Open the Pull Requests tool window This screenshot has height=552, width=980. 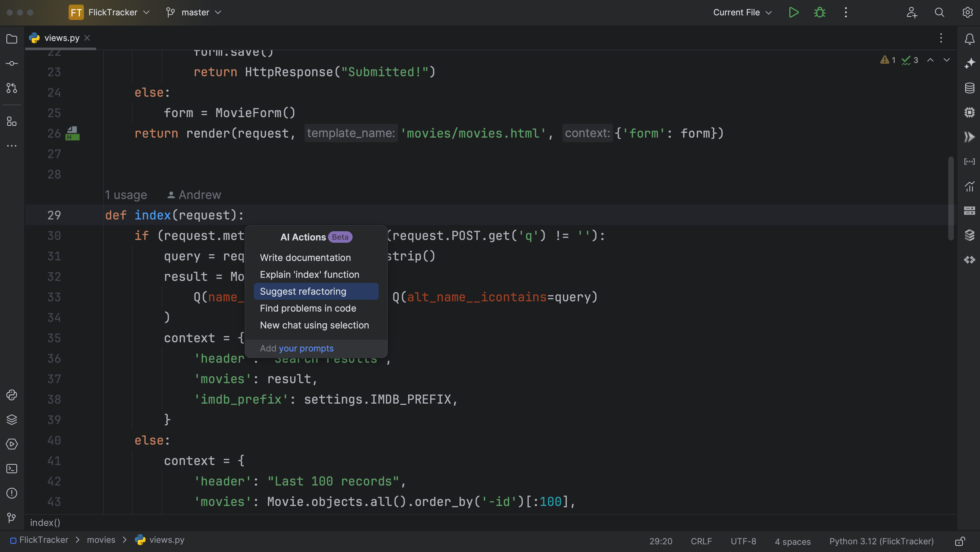12,88
